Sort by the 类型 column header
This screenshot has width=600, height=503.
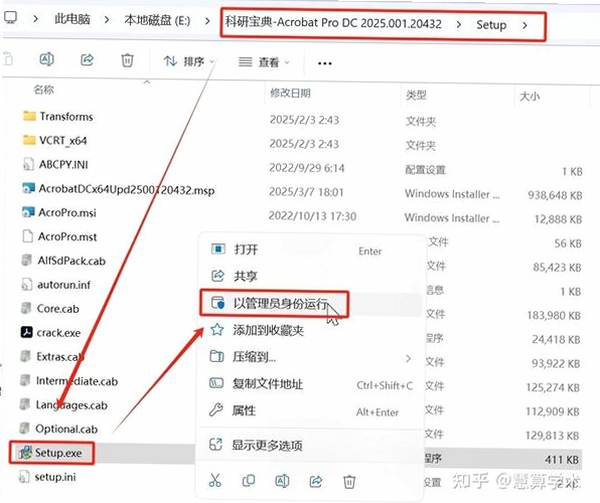click(416, 95)
